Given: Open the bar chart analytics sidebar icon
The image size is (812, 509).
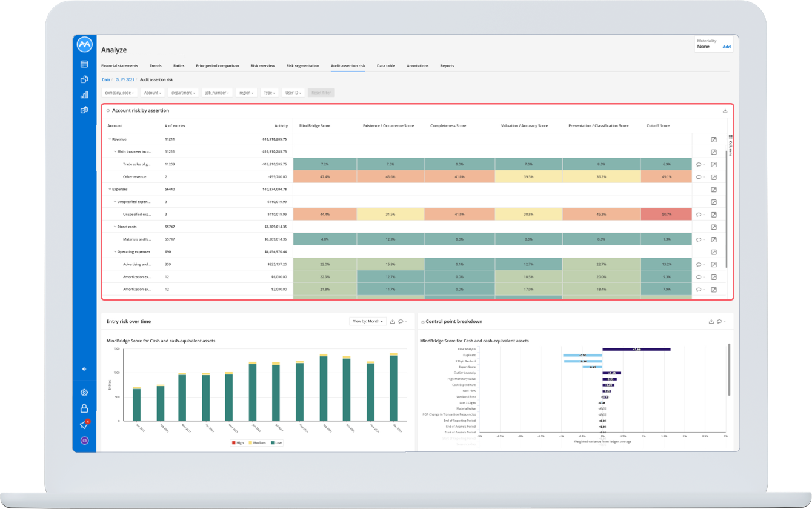Looking at the screenshot, I should pyautogui.click(x=84, y=95).
